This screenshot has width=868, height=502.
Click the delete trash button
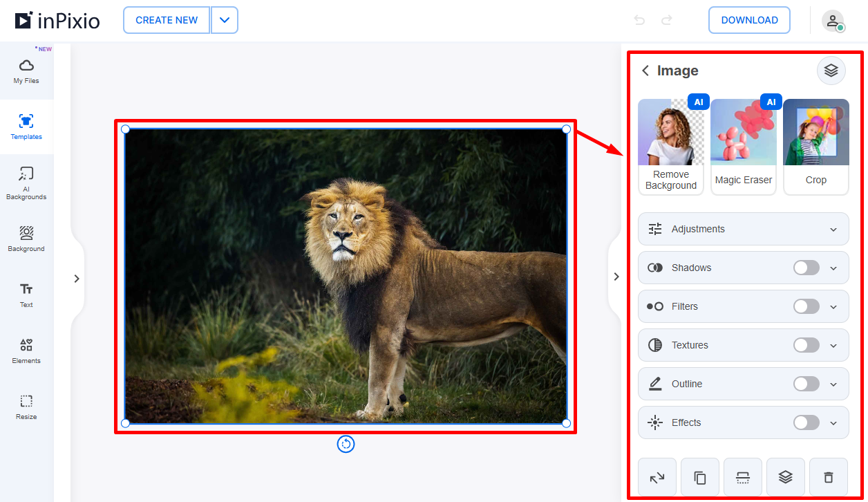(x=829, y=477)
